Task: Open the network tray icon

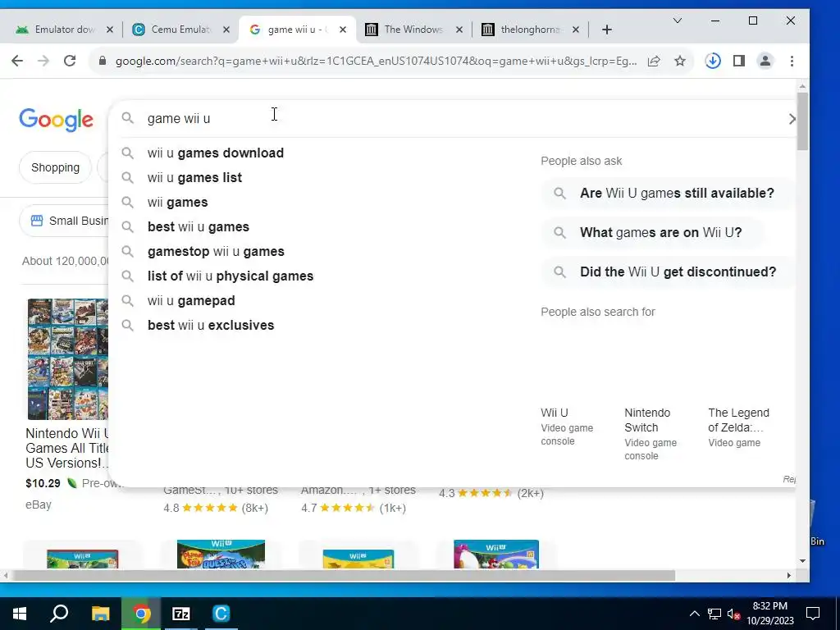Action: pos(714,614)
